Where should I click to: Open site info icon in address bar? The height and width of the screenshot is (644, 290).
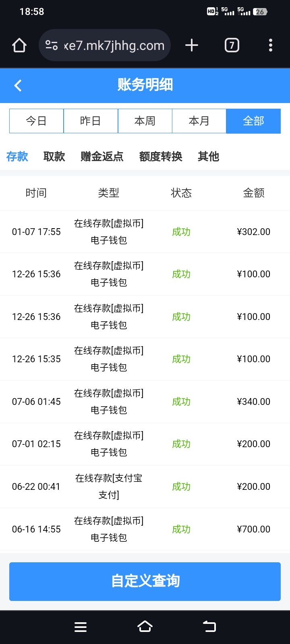[x=52, y=45]
